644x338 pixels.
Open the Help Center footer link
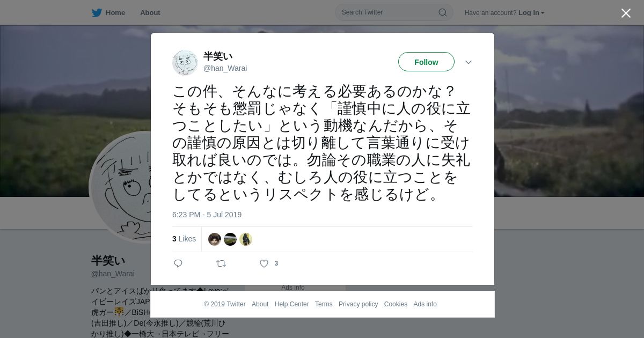point(291,304)
